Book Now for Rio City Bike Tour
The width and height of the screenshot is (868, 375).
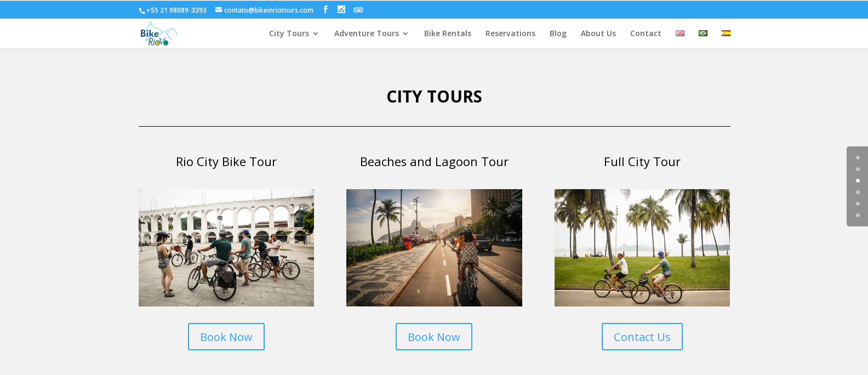point(226,337)
